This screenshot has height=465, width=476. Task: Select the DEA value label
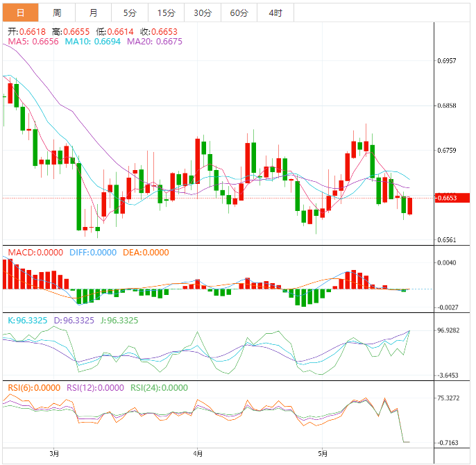pos(146,252)
